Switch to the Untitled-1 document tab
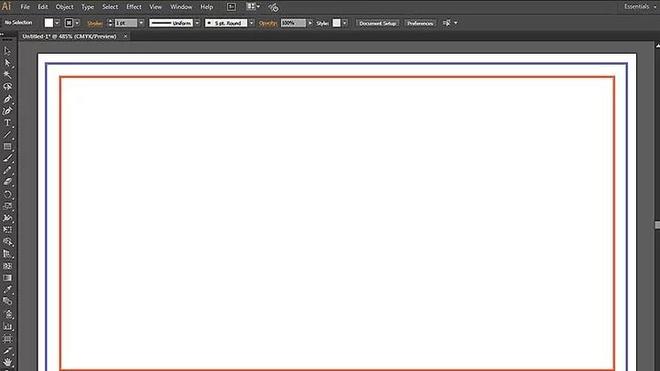Viewport: 660px width, 371px height. coord(69,37)
